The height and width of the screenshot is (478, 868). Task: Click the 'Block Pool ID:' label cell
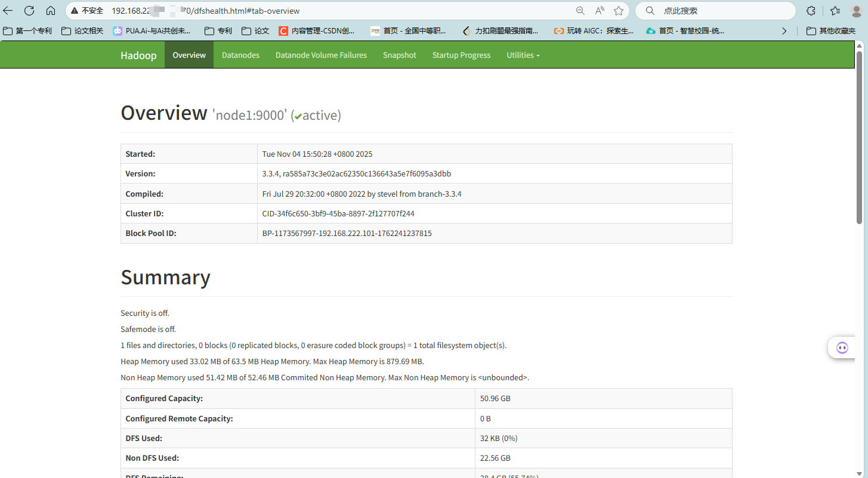(x=189, y=233)
